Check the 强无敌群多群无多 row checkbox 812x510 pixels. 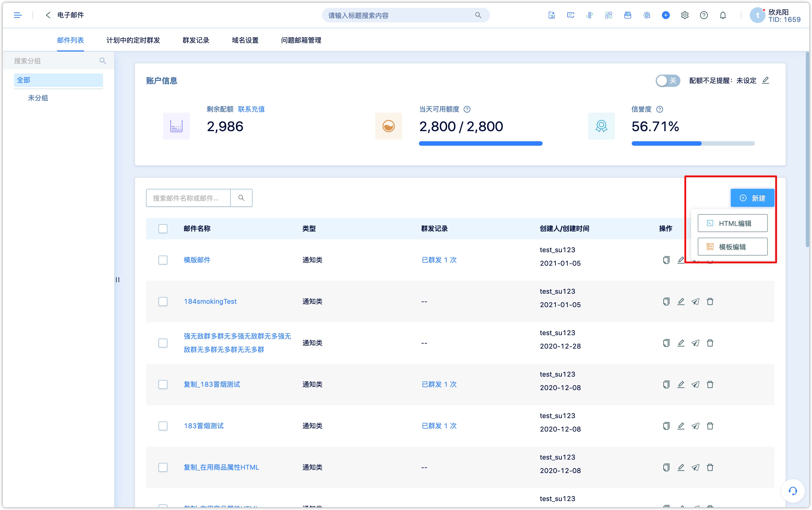tap(163, 343)
